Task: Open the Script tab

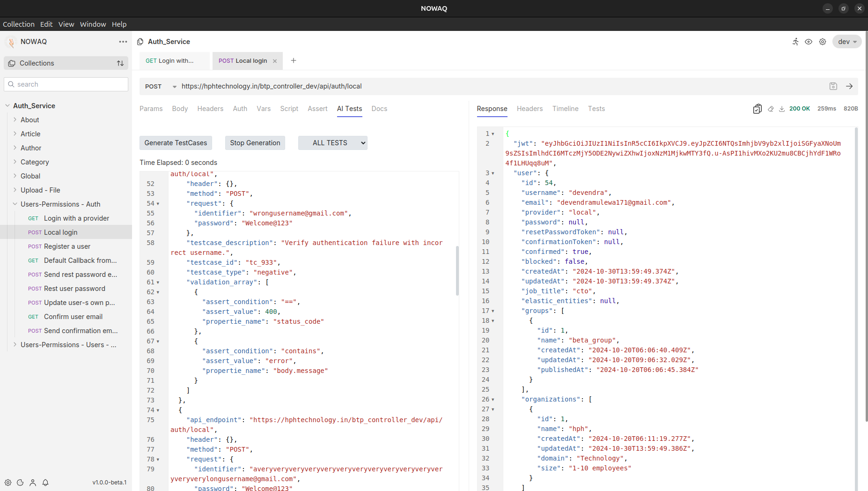Action: (x=289, y=109)
